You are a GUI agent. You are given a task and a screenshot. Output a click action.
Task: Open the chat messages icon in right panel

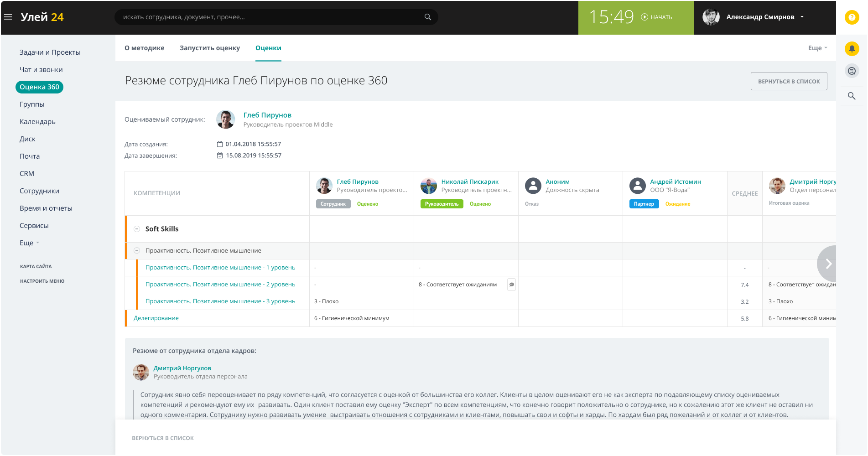coord(852,71)
